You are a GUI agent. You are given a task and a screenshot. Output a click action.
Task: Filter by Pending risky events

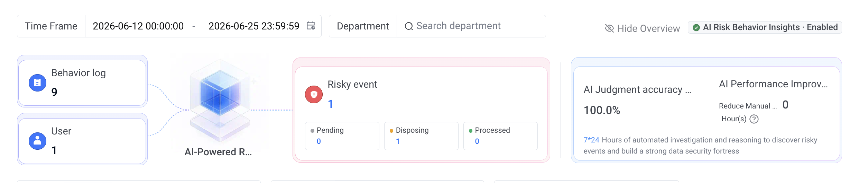tap(342, 136)
